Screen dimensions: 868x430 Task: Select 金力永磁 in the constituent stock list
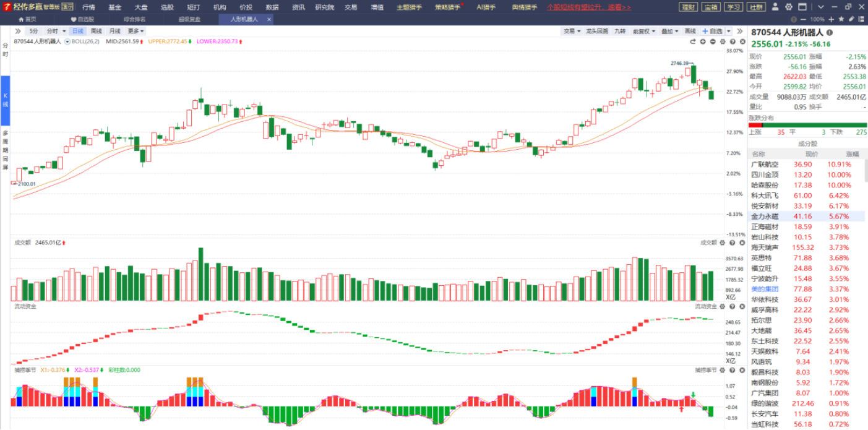click(x=765, y=217)
